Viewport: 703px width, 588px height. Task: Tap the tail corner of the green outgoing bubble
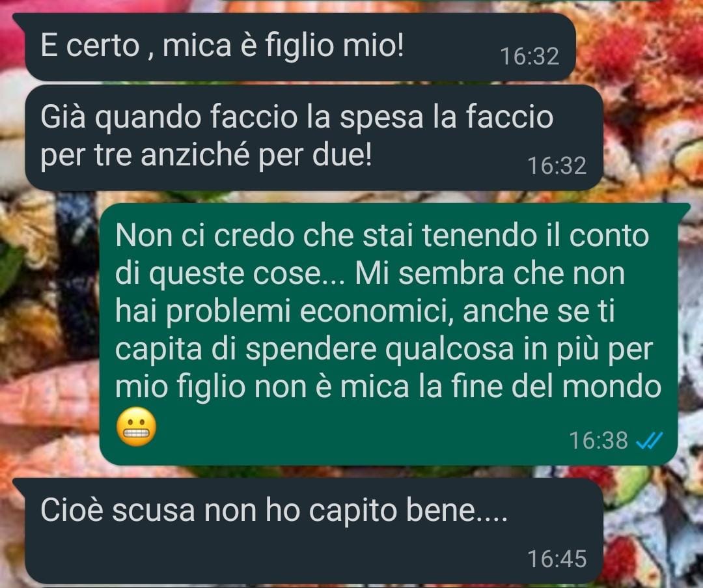pyautogui.click(x=683, y=207)
